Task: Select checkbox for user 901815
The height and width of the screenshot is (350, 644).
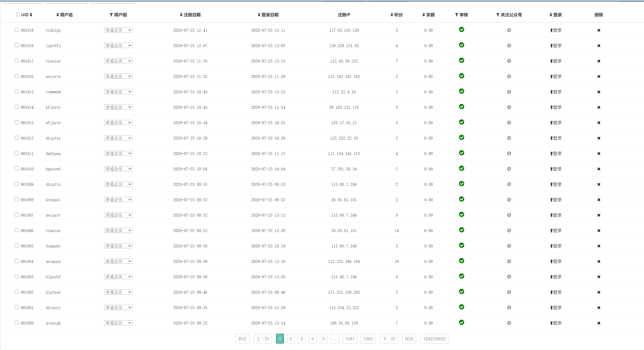Action: click(x=17, y=91)
